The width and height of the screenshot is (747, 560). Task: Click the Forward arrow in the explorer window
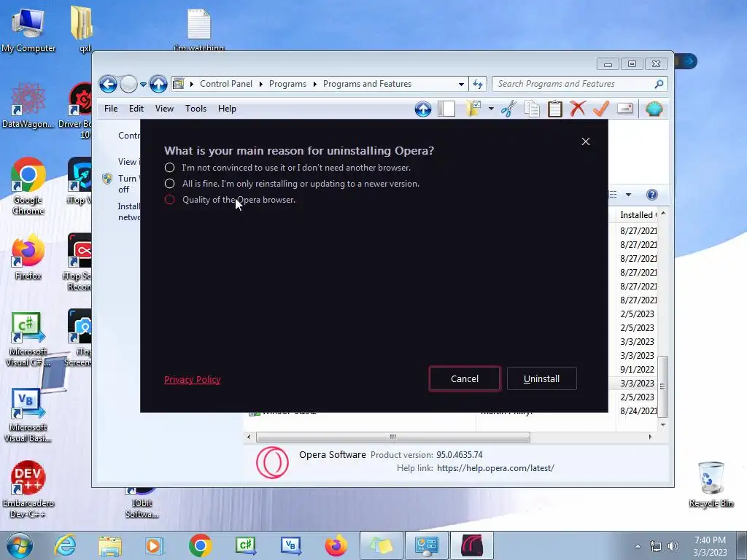128,85
